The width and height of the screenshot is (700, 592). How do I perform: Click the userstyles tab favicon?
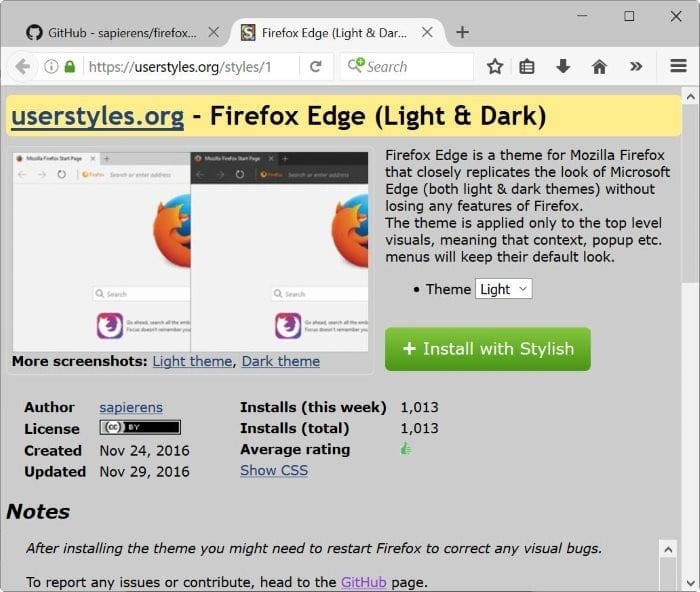pos(248,33)
